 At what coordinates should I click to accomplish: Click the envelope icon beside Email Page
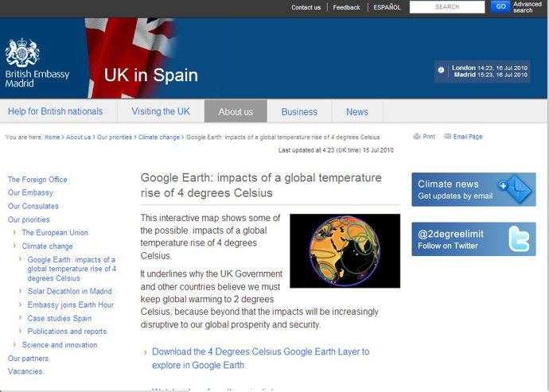tap(448, 137)
